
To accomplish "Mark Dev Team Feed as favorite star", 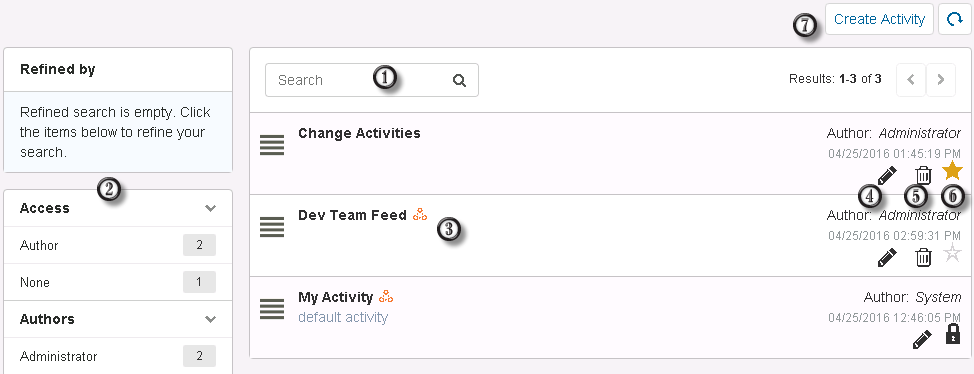I will [952, 253].
